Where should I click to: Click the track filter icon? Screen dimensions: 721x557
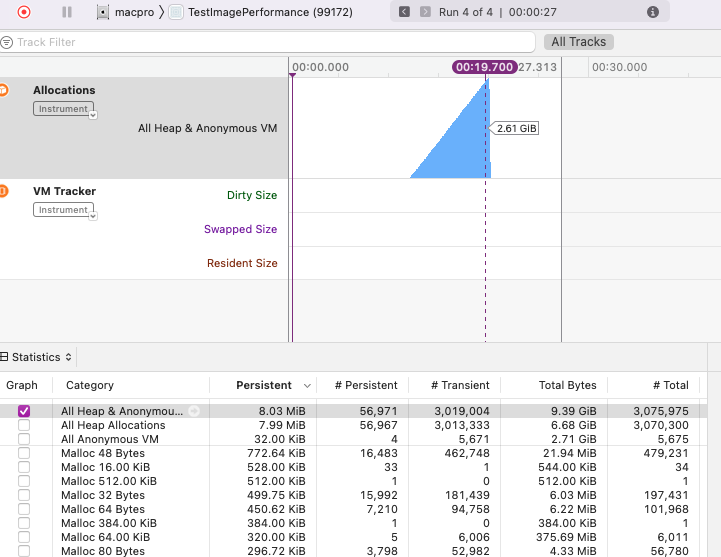point(6,42)
